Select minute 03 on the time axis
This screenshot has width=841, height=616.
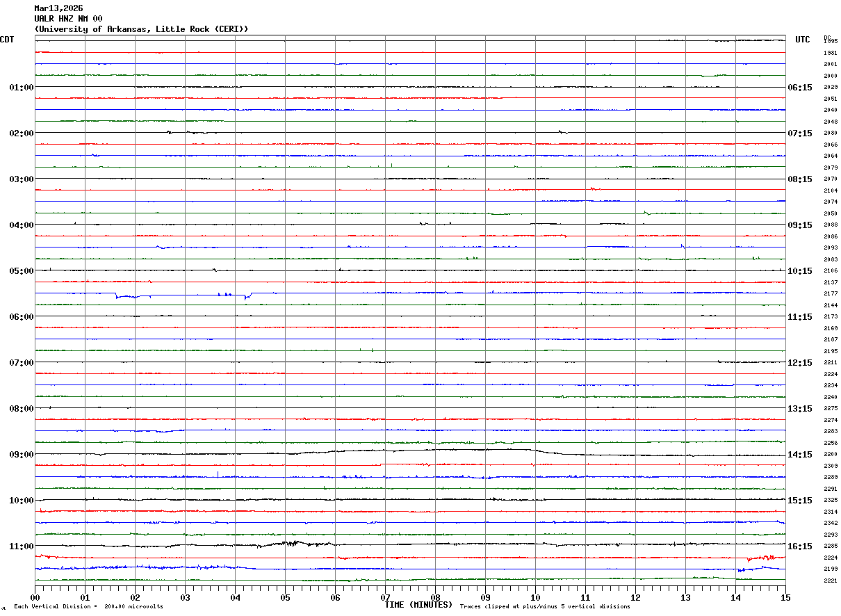click(185, 597)
